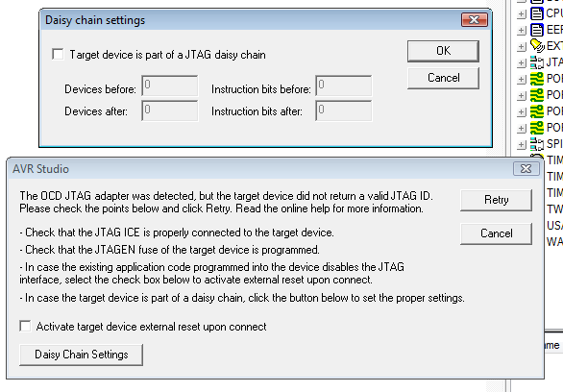
Task: Confirm daisy chain settings with OK
Action: (x=443, y=51)
